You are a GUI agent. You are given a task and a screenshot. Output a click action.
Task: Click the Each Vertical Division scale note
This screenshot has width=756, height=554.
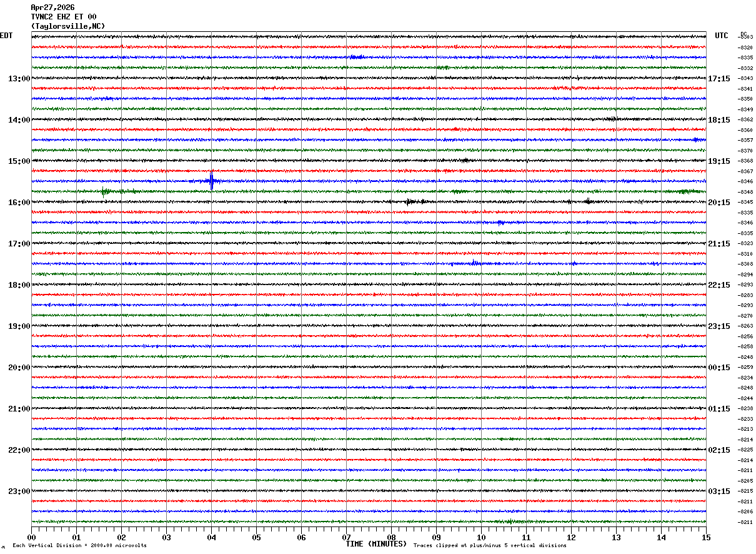pyautogui.click(x=79, y=545)
